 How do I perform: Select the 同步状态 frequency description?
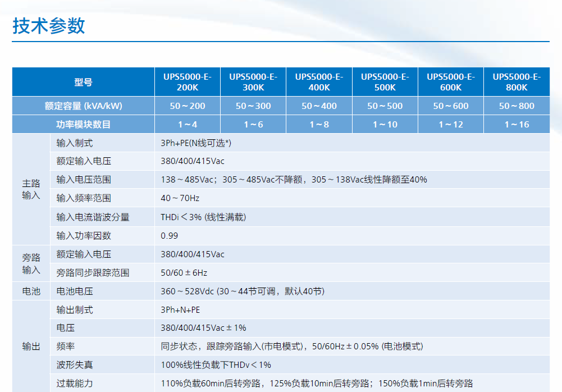click(292, 347)
